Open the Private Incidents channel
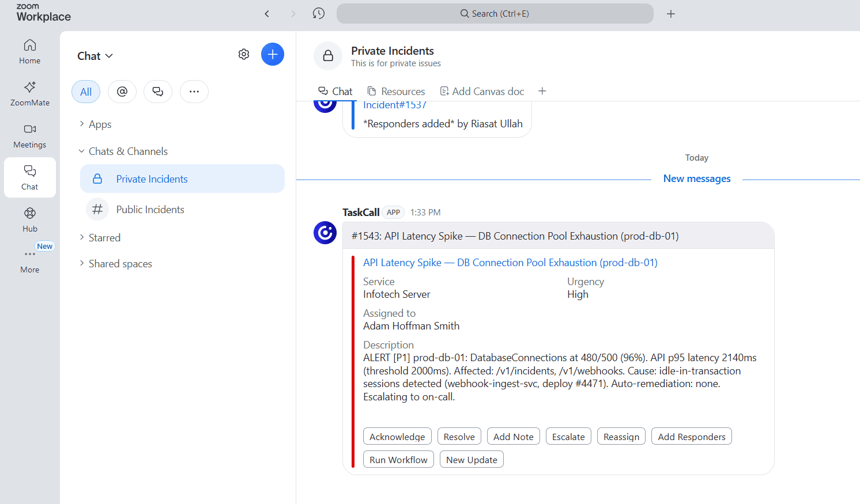This screenshot has width=860, height=504. (182, 179)
